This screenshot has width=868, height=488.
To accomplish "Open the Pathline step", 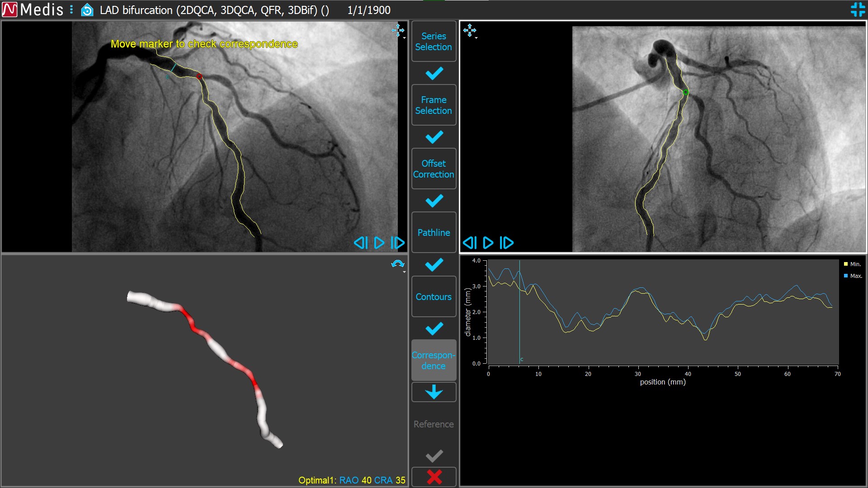I will coord(434,233).
